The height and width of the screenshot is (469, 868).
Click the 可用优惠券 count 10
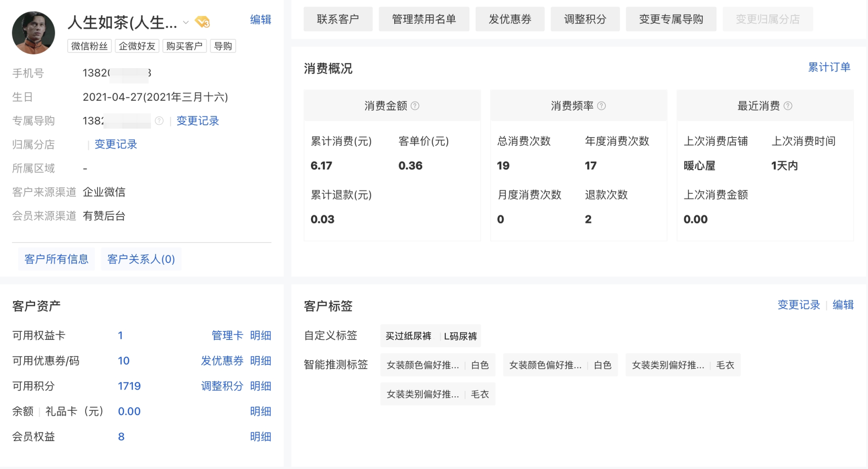pyautogui.click(x=124, y=361)
